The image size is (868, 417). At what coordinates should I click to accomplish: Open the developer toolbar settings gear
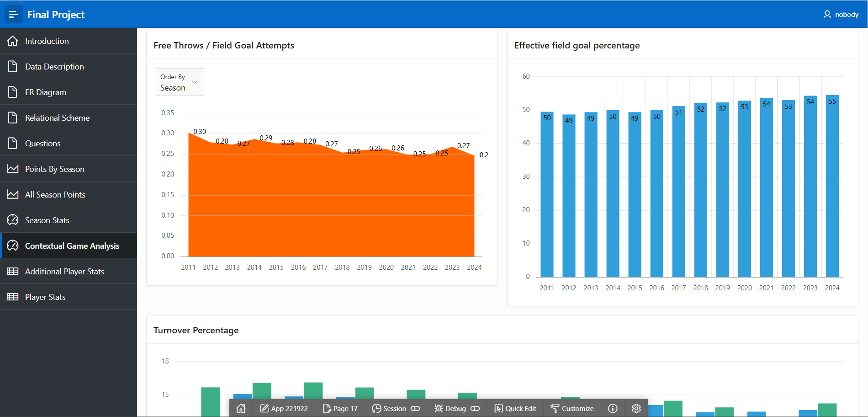point(636,408)
